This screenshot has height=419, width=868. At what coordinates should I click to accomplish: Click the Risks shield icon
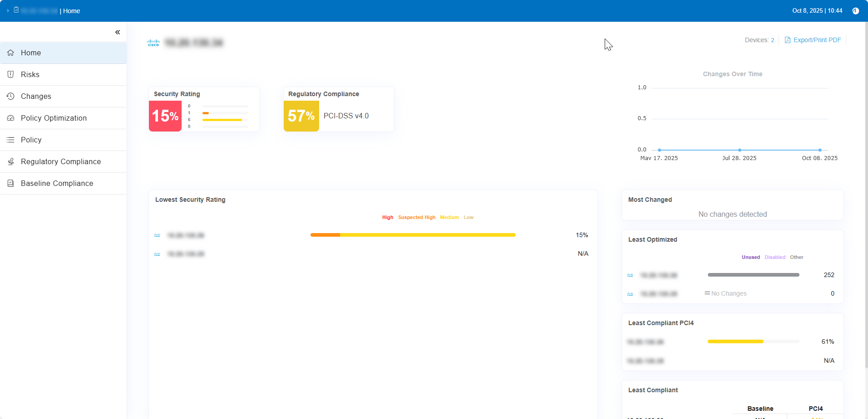pos(10,74)
